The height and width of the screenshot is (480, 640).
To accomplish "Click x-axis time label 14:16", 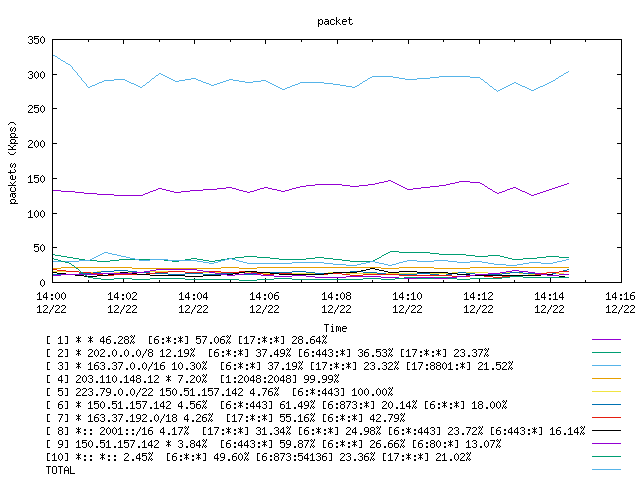I will point(620,296).
